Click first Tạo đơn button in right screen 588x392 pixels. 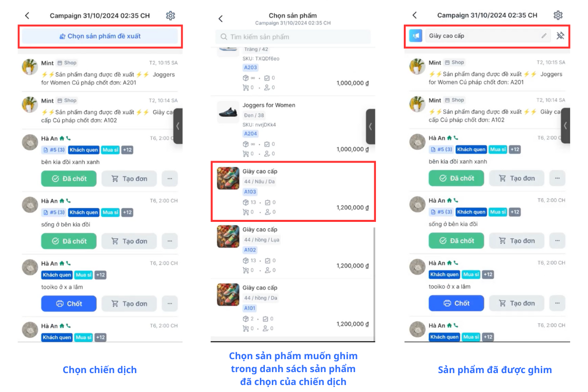click(516, 179)
